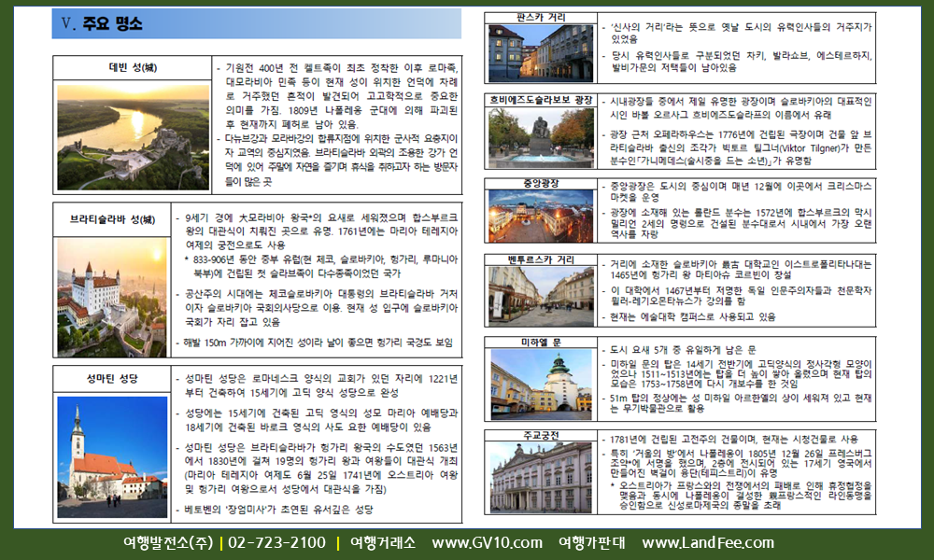This screenshot has width=934, height=560.
Task: Click the 브라티슬라바 성 castle photo
Action: tap(112, 297)
